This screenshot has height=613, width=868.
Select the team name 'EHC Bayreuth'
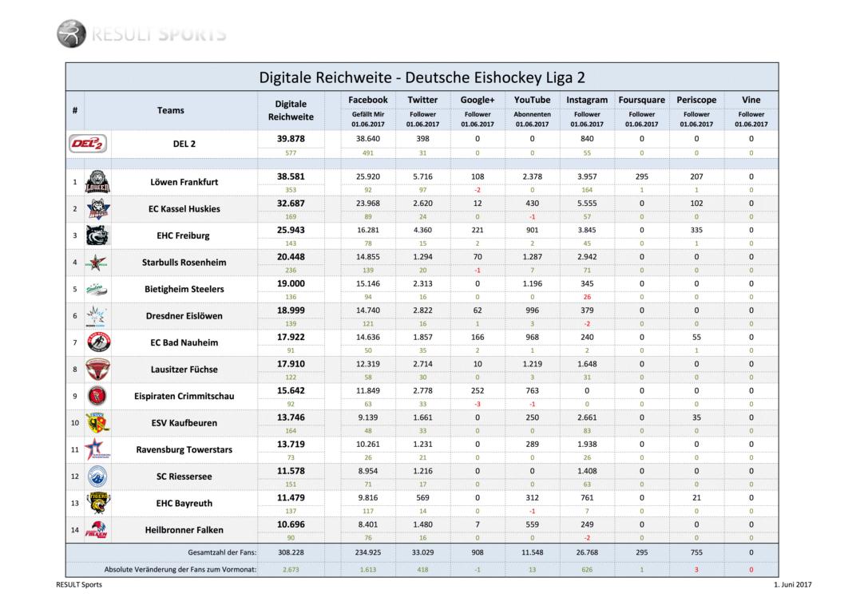click(x=184, y=503)
